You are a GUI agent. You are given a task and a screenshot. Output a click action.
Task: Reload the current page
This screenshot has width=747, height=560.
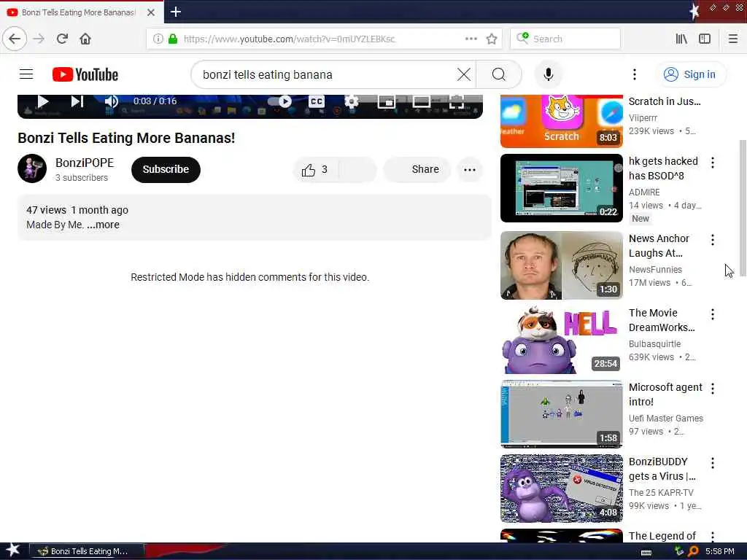62,39
